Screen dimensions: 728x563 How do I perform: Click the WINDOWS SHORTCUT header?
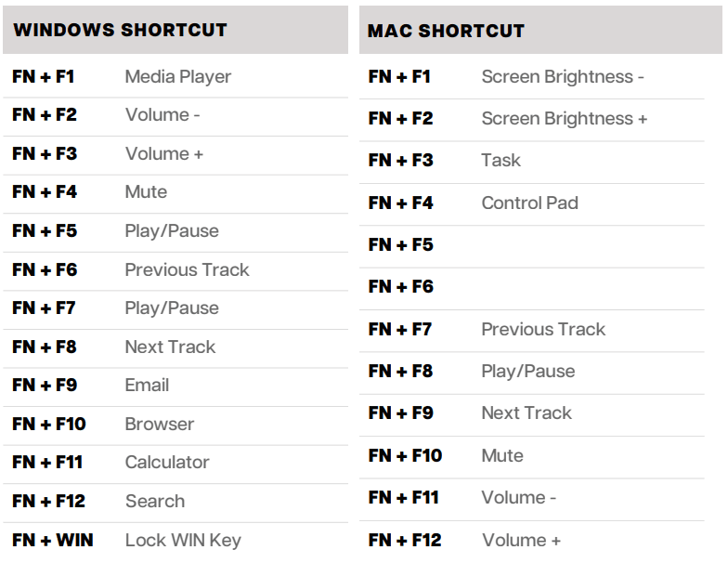[120, 30]
